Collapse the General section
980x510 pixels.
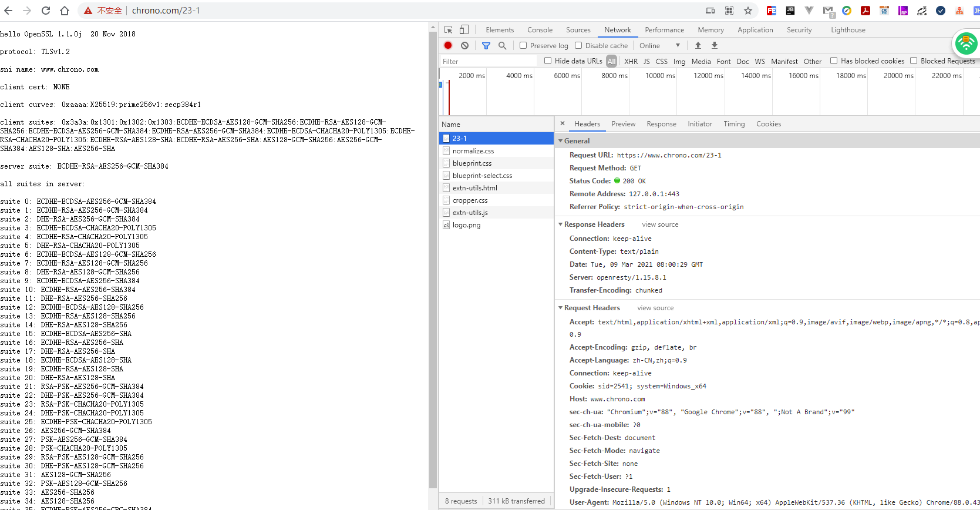tap(561, 141)
